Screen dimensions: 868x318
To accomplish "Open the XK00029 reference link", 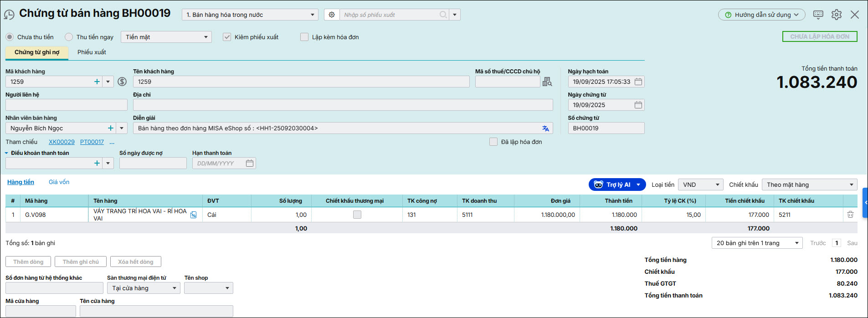I will pyautogui.click(x=62, y=142).
